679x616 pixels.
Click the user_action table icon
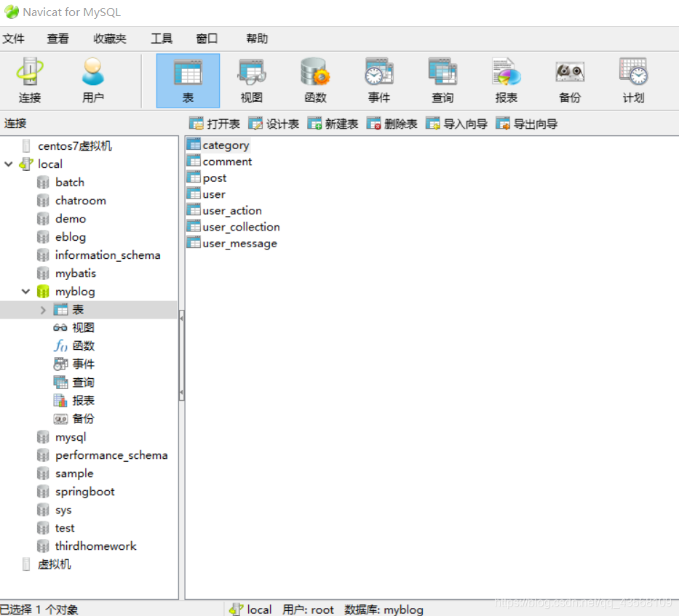coord(194,210)
